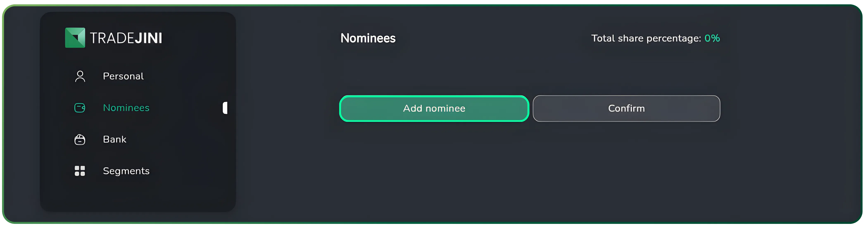This screenshot has height=228, width=868.
Task: Click the Nominees page heading
Action: click(368, 38)
